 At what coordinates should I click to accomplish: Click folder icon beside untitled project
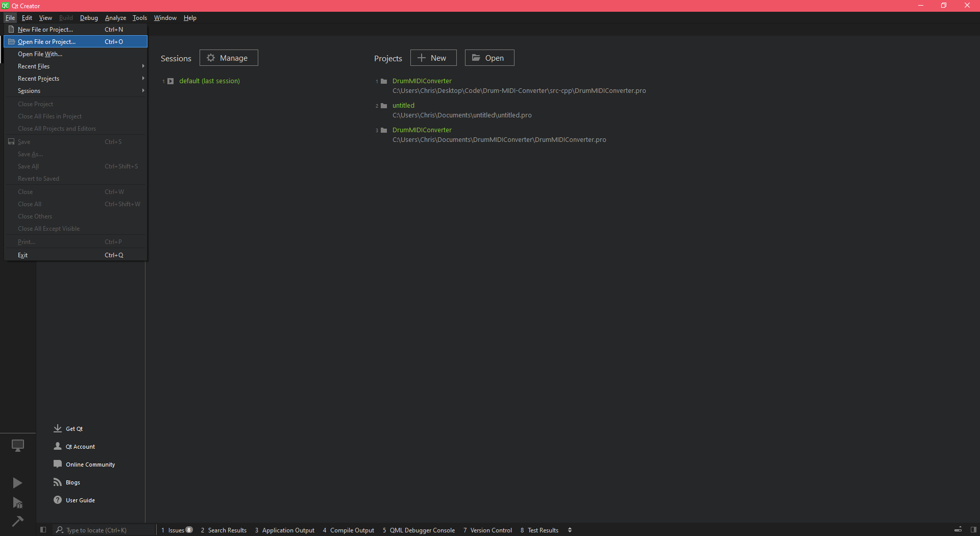384,106
